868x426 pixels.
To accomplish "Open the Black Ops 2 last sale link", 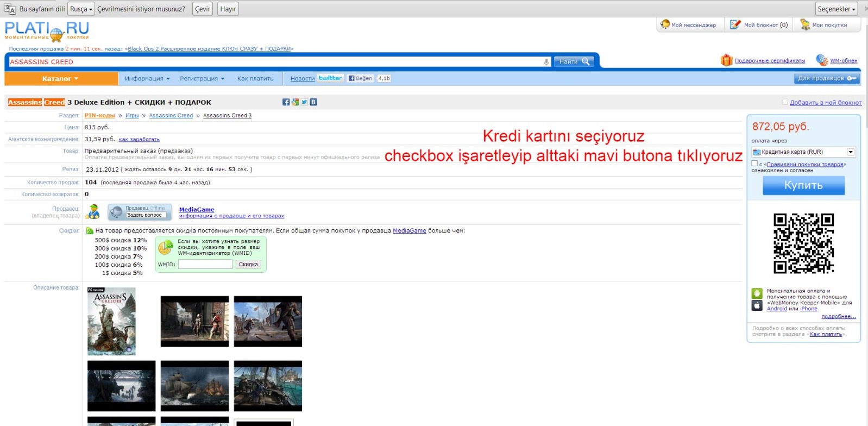I will pos(209,48).
